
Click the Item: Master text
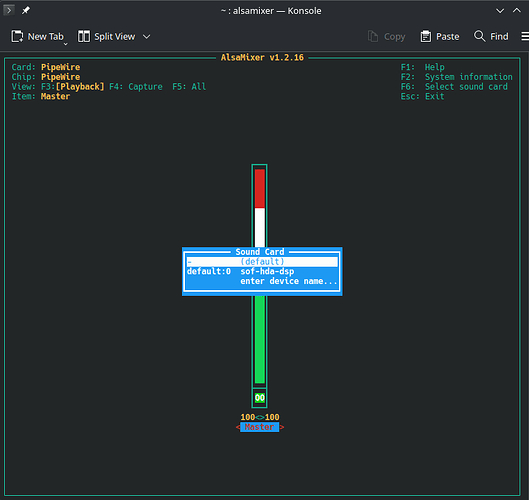[x=41, y=96]
